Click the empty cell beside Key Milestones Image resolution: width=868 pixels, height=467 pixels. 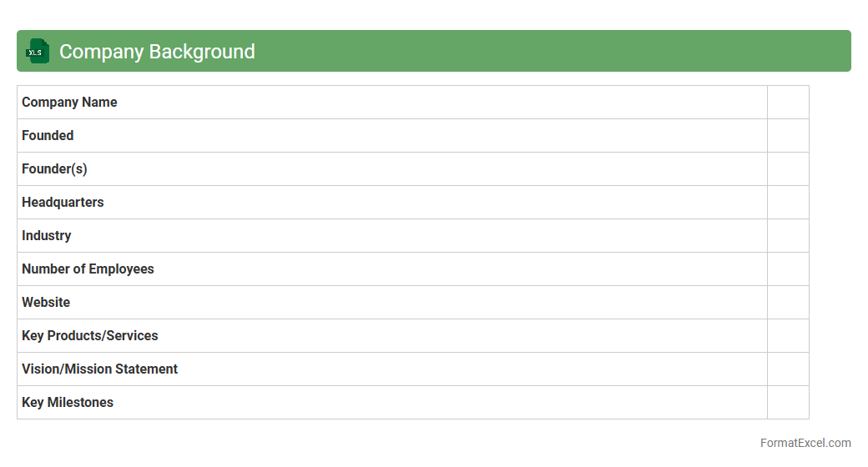(x=788, y=403)
